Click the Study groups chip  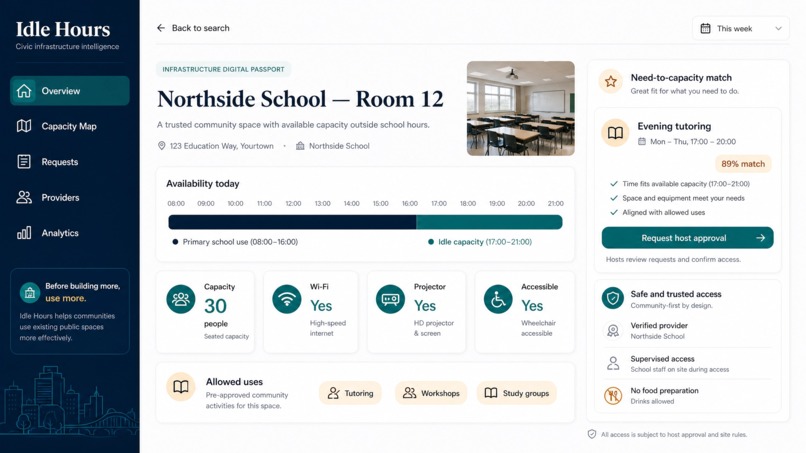coord(517,393)
